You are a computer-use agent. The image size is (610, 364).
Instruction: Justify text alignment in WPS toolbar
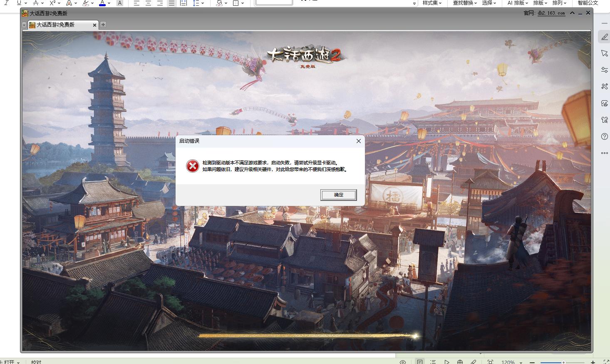tap(171, 3)
